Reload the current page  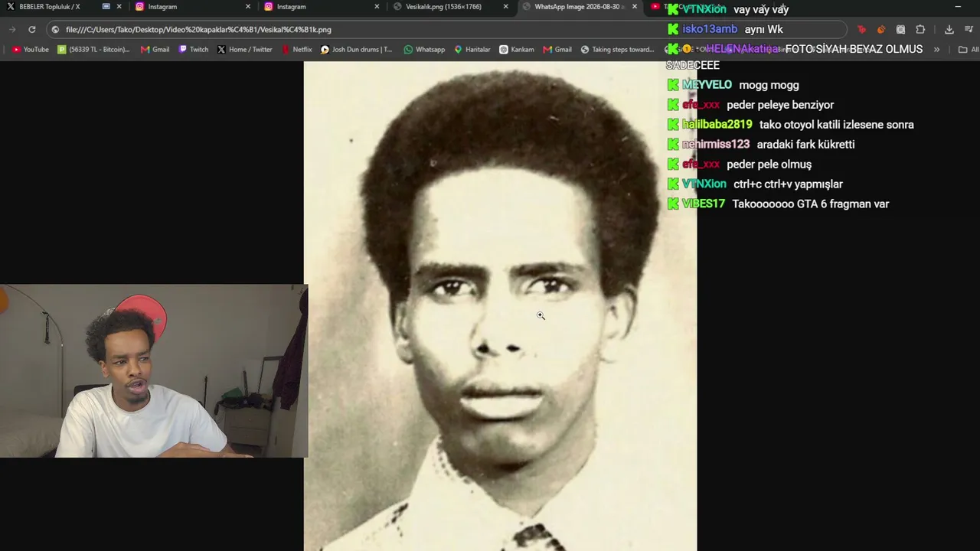[x=31, y=29]
